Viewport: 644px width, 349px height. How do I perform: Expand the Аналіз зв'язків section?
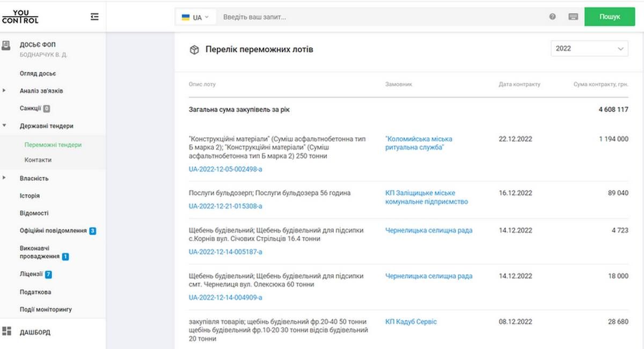point(5,91)
